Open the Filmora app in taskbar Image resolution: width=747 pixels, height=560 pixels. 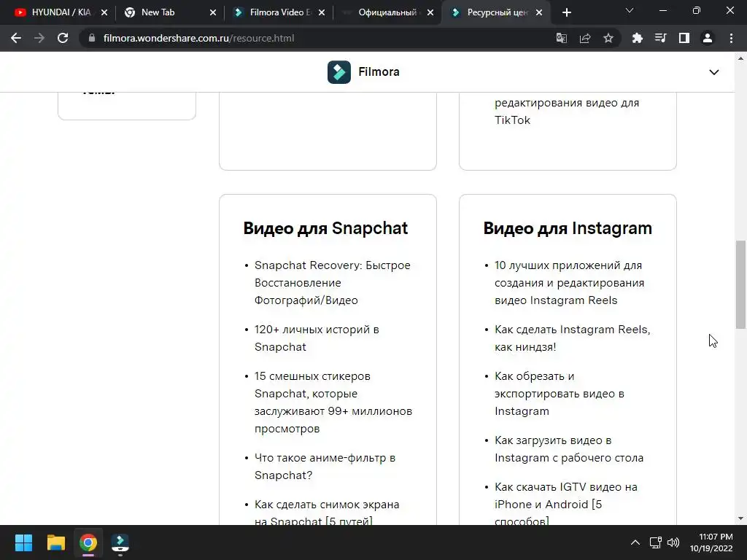pyautogui.click(x=120, y=542)
